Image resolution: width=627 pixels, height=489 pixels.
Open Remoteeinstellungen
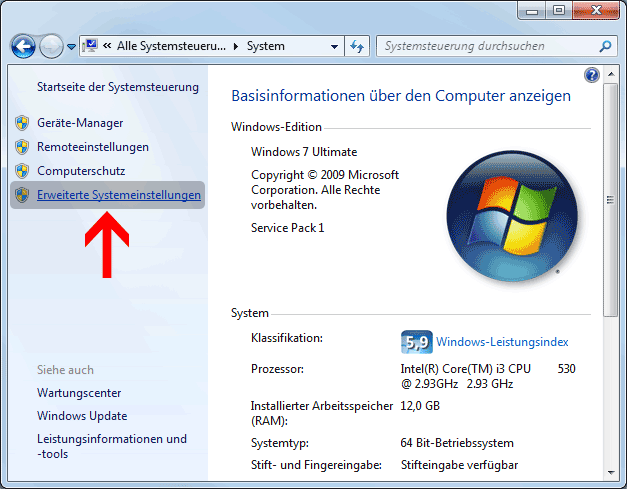[93, 147]
